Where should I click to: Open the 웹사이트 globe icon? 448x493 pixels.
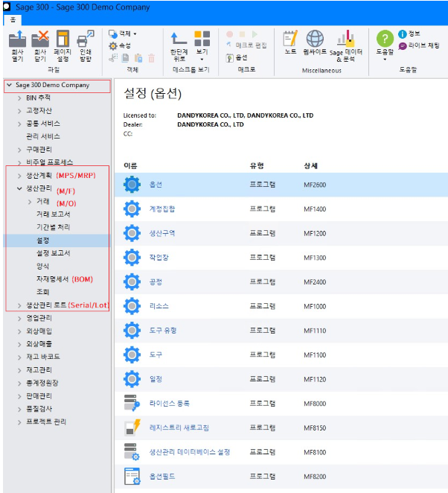[x=315, y=39]
